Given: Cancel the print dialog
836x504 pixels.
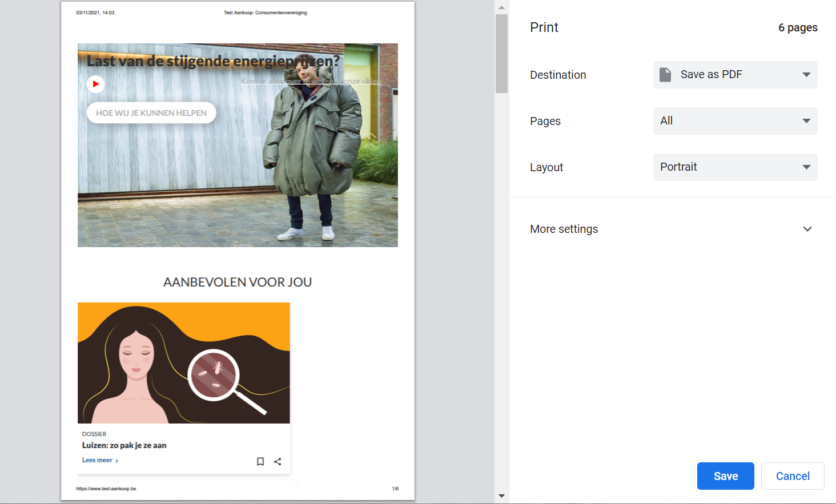Looking at the screenshot, I should click(x=792, y=476).
